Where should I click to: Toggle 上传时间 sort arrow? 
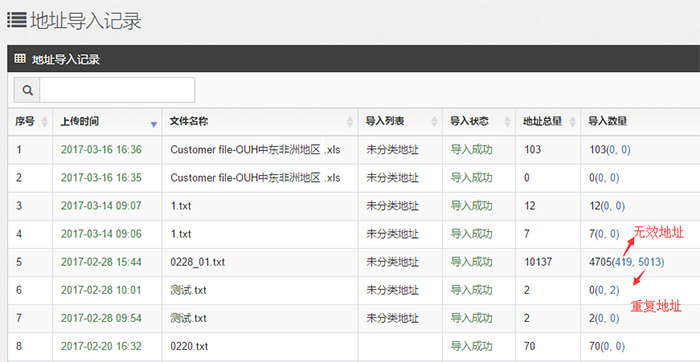pyautogui.click(x=154, y=125)
